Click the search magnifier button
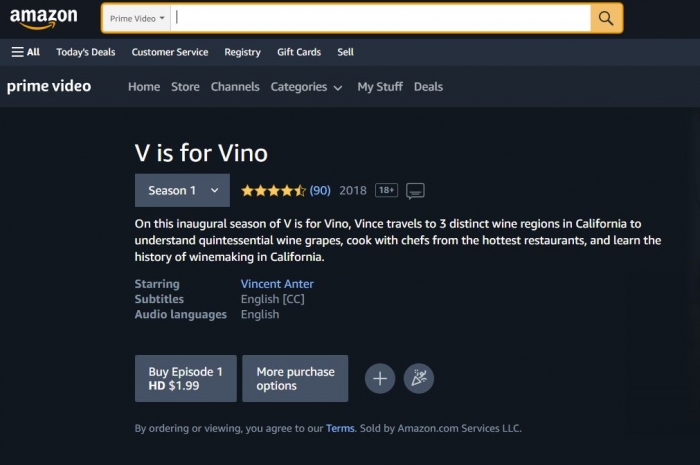This screenshot has height=465, width=700. point(606,18)
